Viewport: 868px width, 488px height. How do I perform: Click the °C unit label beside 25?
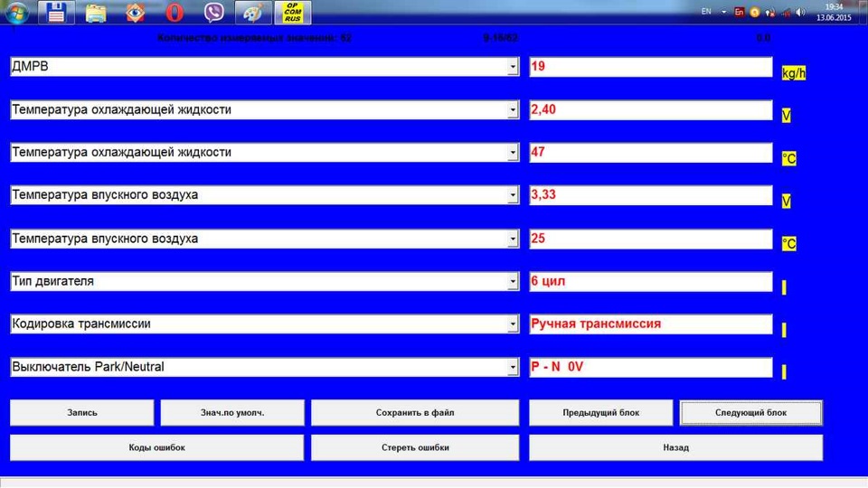788,244
